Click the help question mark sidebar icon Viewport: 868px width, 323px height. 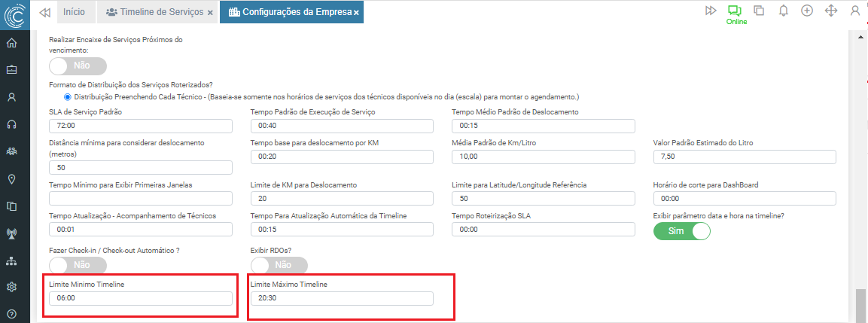tap(12, 313)
